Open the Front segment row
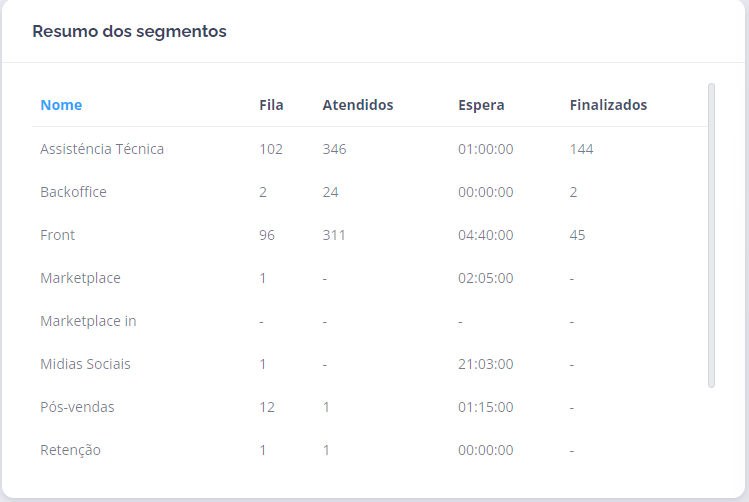Screen dimensions: 749x502 tap(58, 235)
